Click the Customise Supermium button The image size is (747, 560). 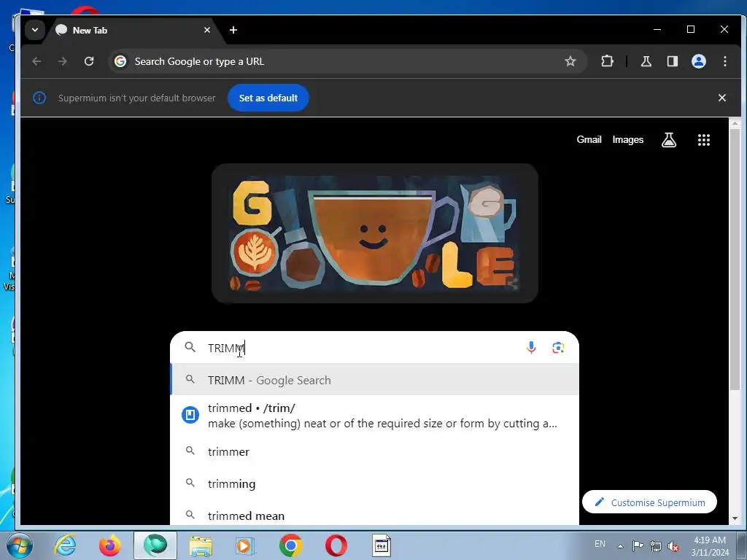click(x=649, y=502)
